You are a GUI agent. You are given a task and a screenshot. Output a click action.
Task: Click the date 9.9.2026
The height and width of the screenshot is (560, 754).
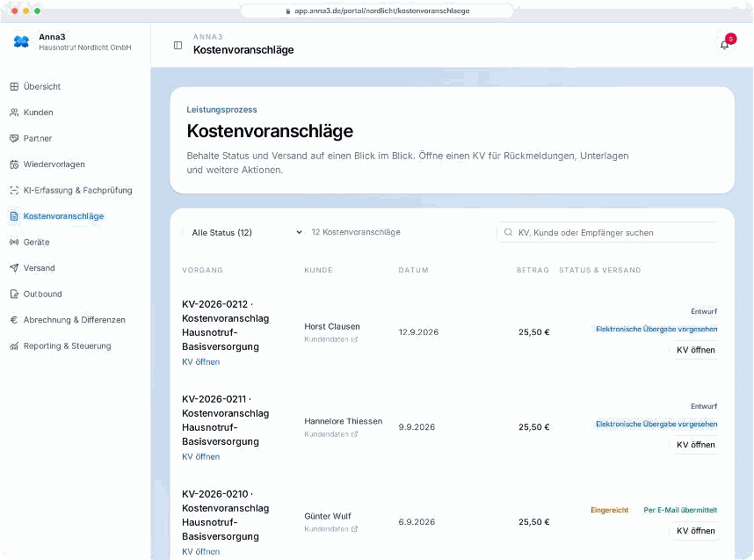click(x=417, y=427)
